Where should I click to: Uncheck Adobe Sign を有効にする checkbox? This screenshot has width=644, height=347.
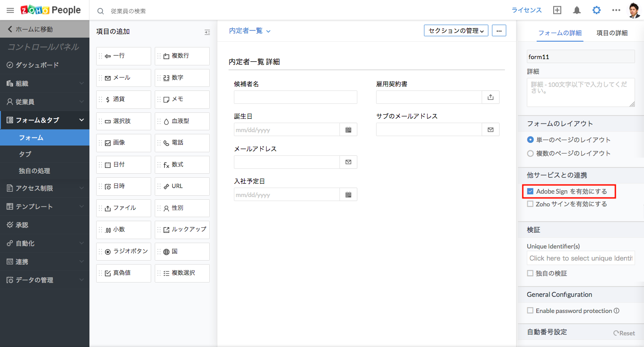(530, 191)
